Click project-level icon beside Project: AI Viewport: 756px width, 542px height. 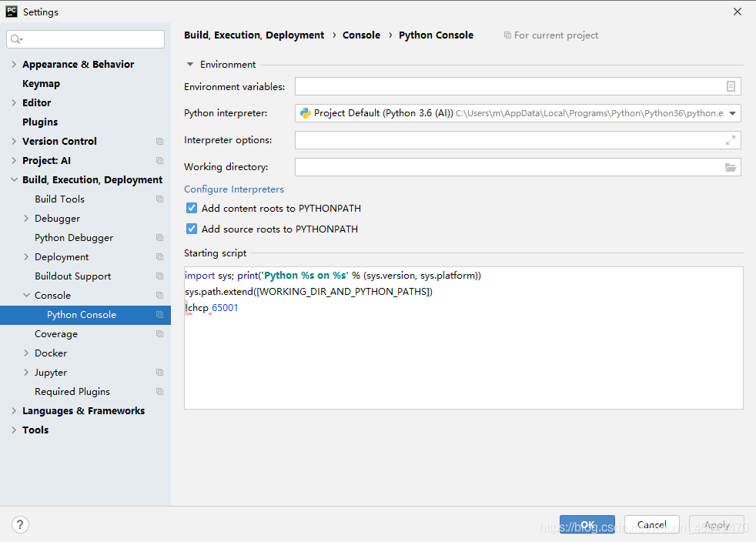[159, 161]
